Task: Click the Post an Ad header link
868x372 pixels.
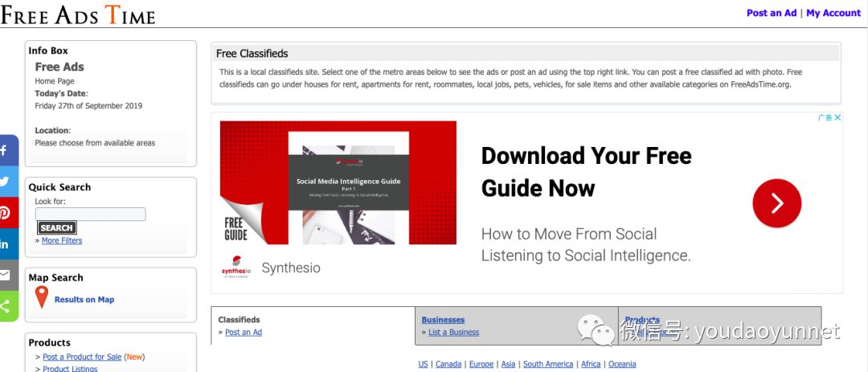Action: click(771, 13)
